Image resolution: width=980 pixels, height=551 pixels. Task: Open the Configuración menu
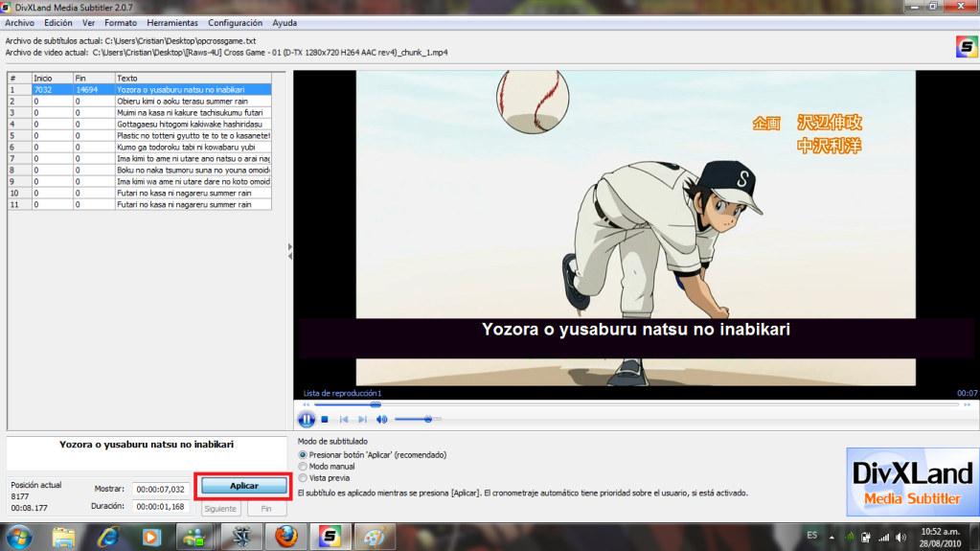(x=235, y=23)
